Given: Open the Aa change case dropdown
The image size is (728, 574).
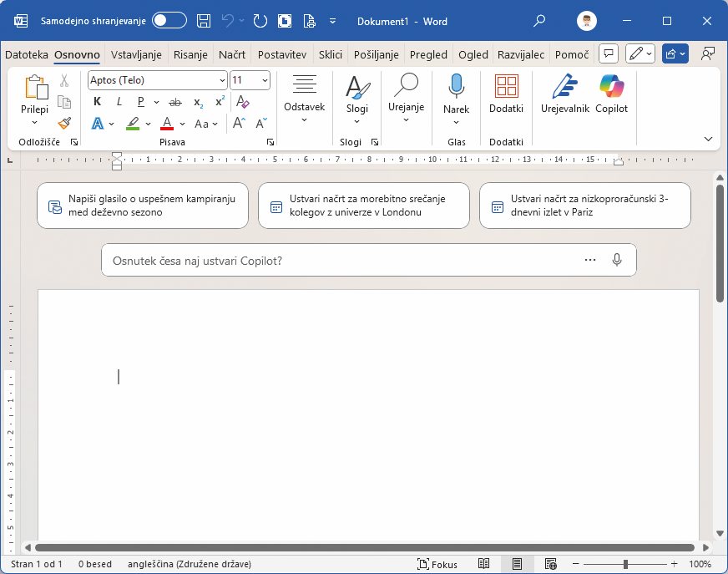Looking at the screenshot, I should click(205, 124).
